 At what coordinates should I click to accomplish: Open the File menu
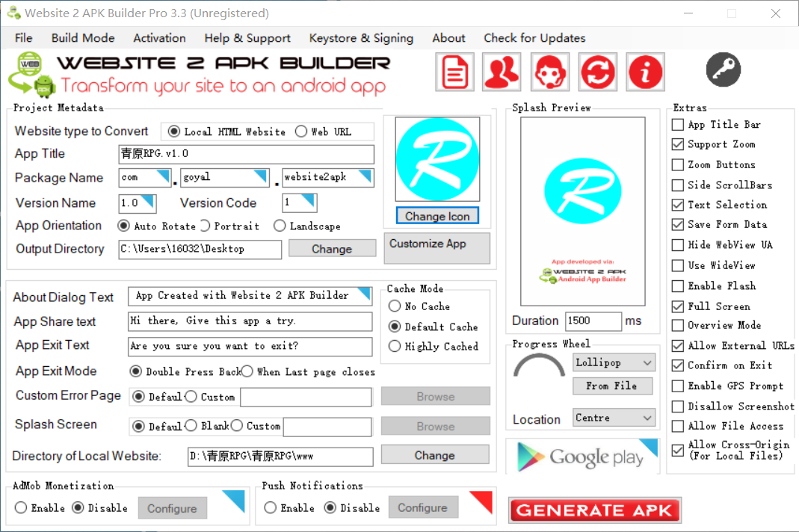23,38
